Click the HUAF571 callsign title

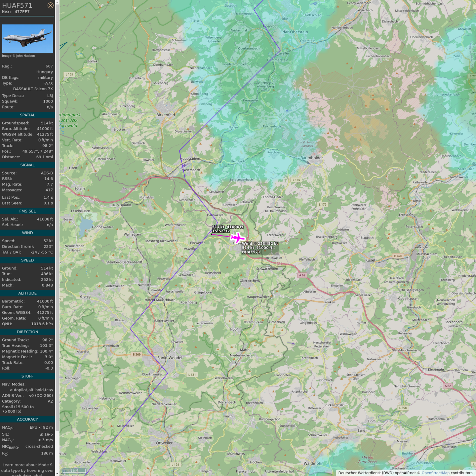click(17, 5)
